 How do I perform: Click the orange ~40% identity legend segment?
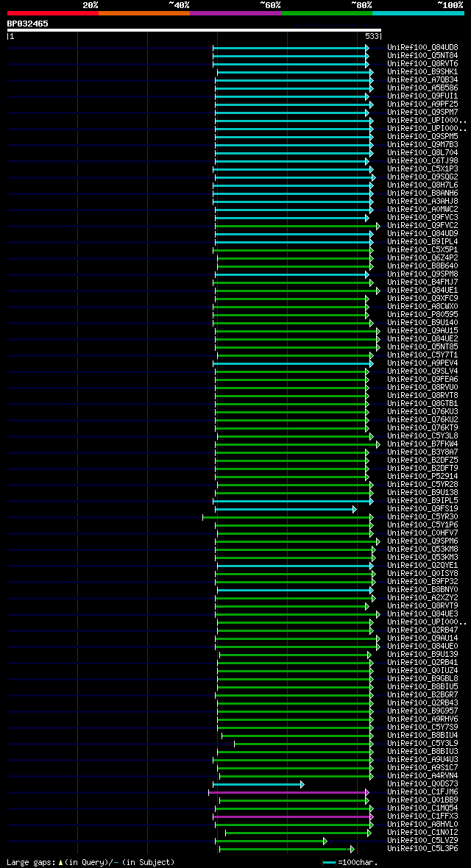point(144,13)
